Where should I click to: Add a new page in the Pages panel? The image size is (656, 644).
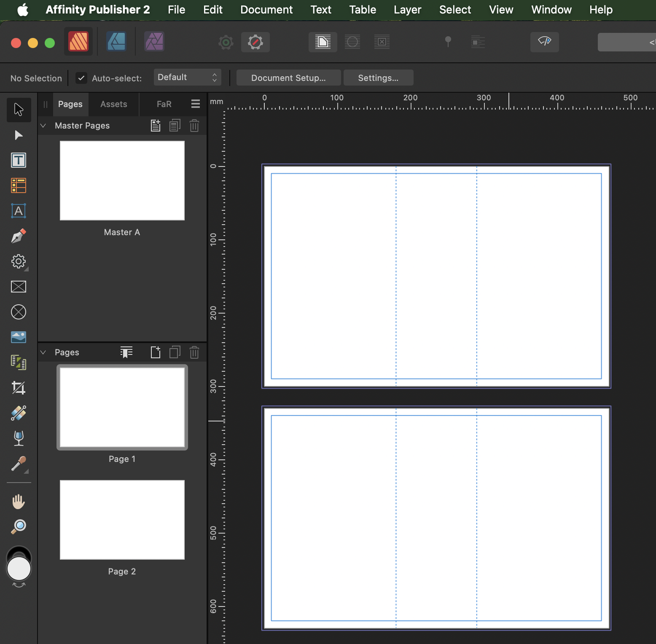(155, 352)
